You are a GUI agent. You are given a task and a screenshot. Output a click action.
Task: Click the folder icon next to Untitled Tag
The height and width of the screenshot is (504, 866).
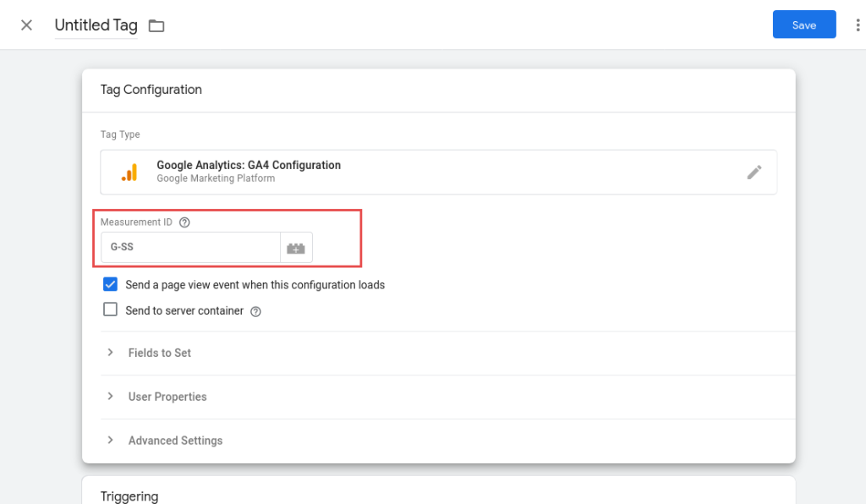[156, 25]
